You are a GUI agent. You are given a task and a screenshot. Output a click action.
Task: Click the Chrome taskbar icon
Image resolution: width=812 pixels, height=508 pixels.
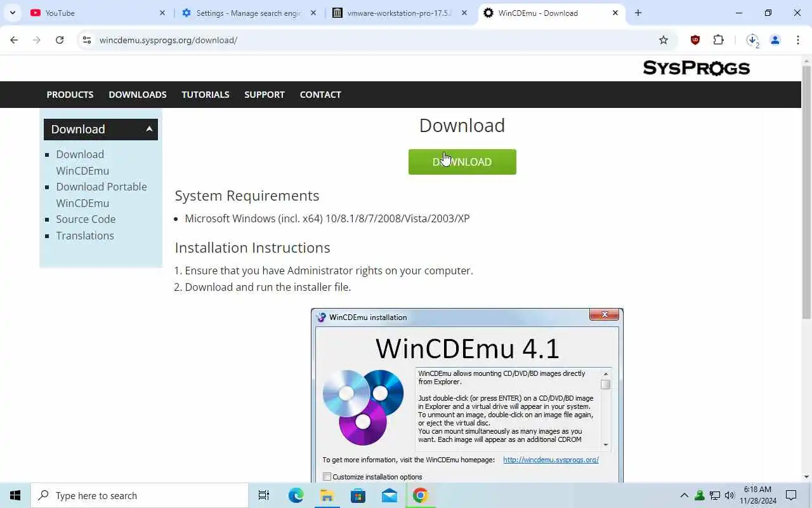tap(420, 495)
